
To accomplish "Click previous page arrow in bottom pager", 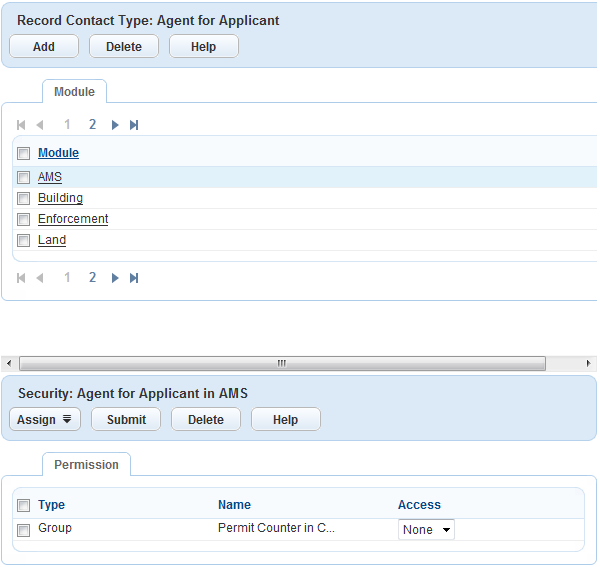I will 40,278.
